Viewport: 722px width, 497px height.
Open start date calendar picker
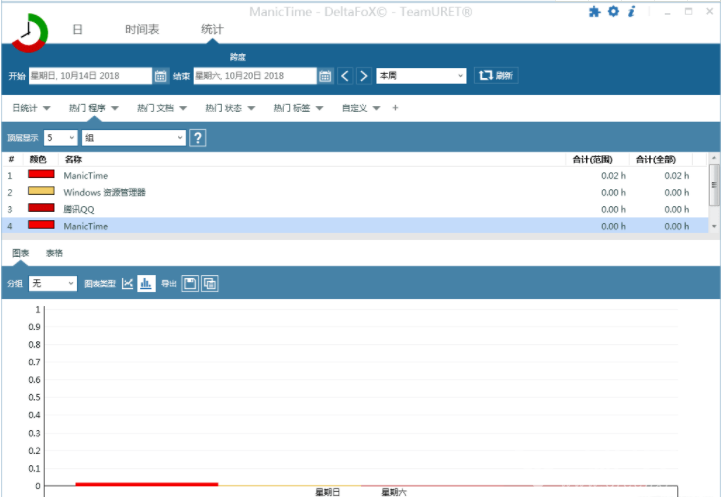click(x=160, y=76)
